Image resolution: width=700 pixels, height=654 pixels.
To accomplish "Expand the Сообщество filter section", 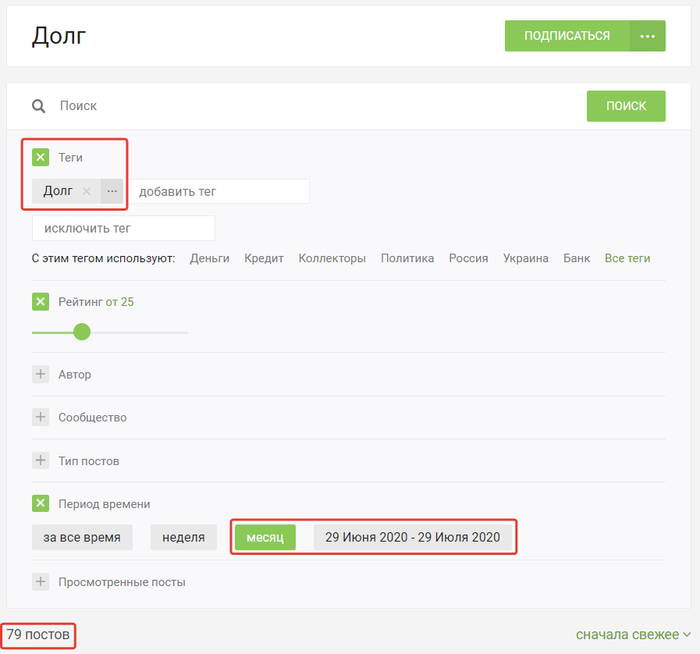I will [x=41, y=417].
